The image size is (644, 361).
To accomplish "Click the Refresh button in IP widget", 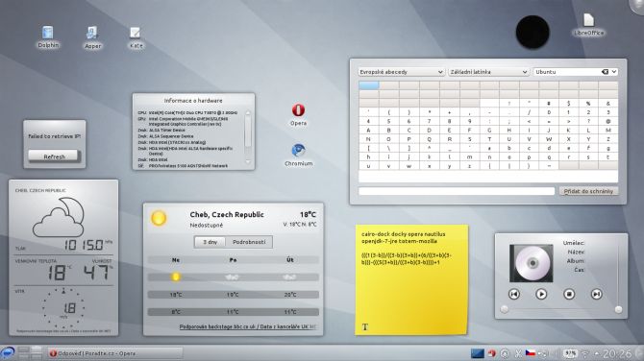I will 54,156.
